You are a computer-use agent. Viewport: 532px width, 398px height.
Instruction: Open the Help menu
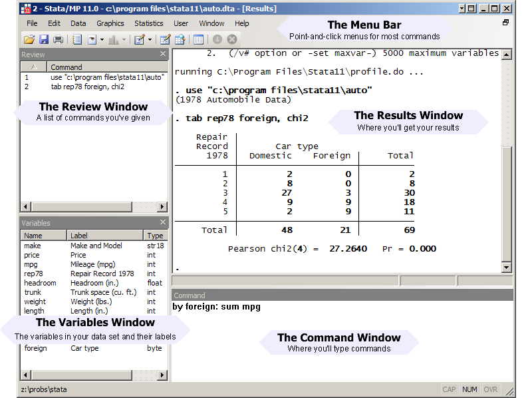tap(242, 23)
